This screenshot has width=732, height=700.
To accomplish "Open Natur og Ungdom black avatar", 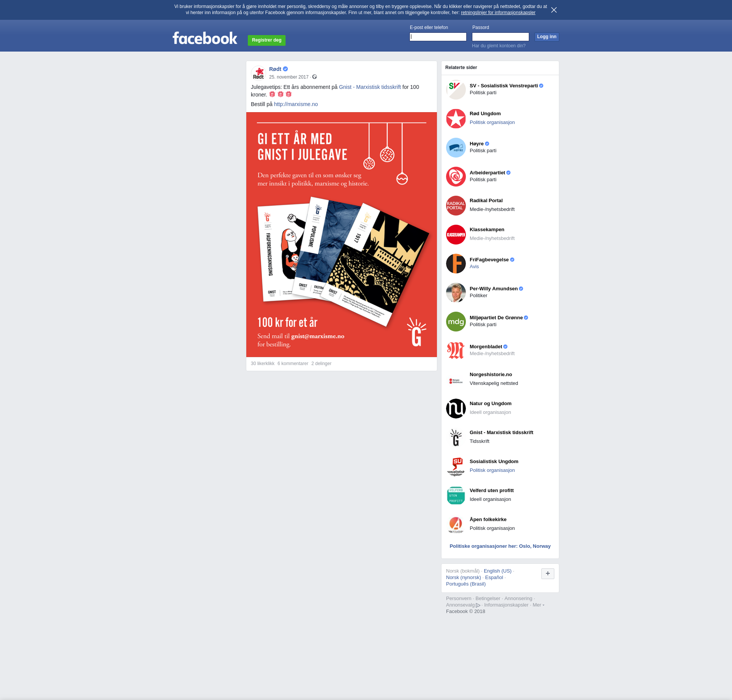I will point(456,409).
